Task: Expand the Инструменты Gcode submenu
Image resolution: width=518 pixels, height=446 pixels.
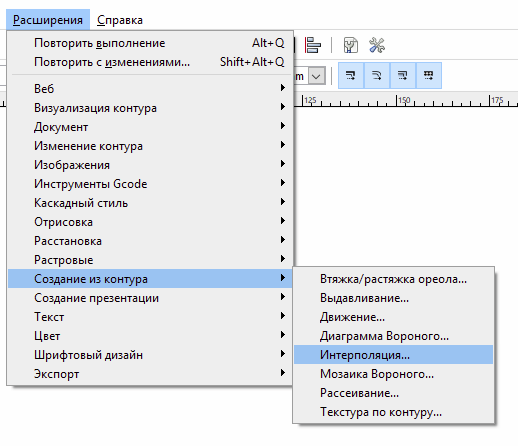Action: [x=150, y=184]
